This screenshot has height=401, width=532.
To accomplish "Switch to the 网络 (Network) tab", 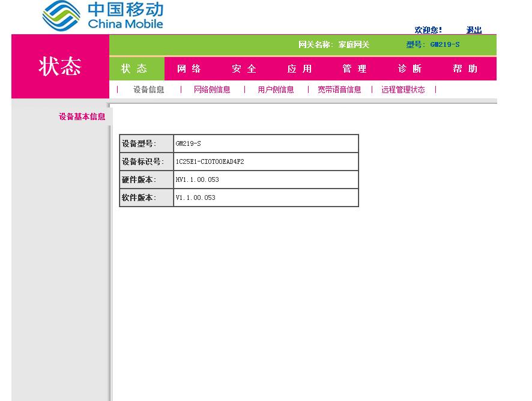I will tap(188, 68).
